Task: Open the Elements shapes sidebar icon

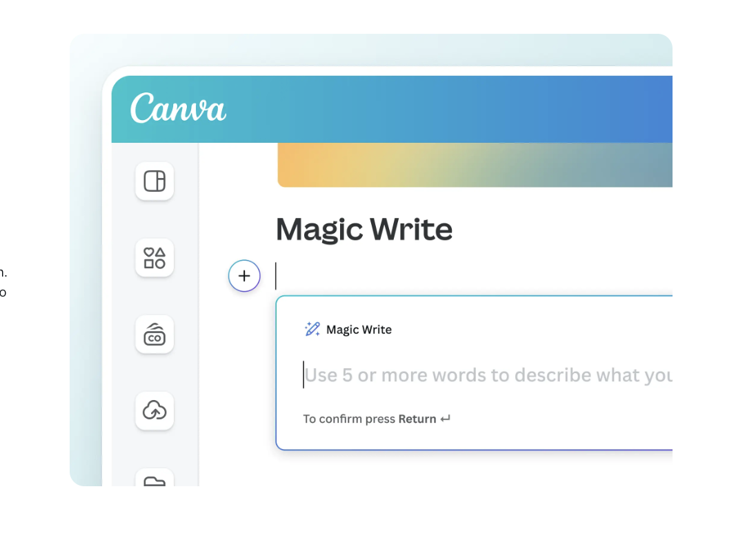Action: [x=155, y=258]
